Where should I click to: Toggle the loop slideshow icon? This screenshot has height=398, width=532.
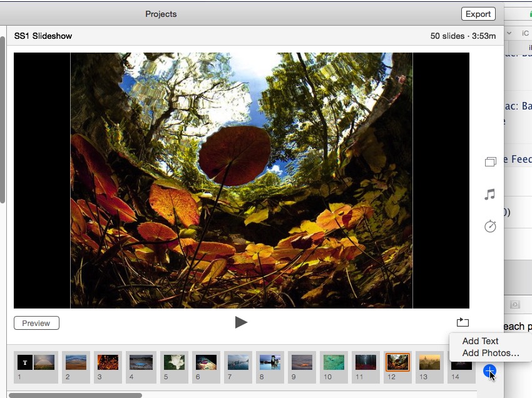coord(463,322)
